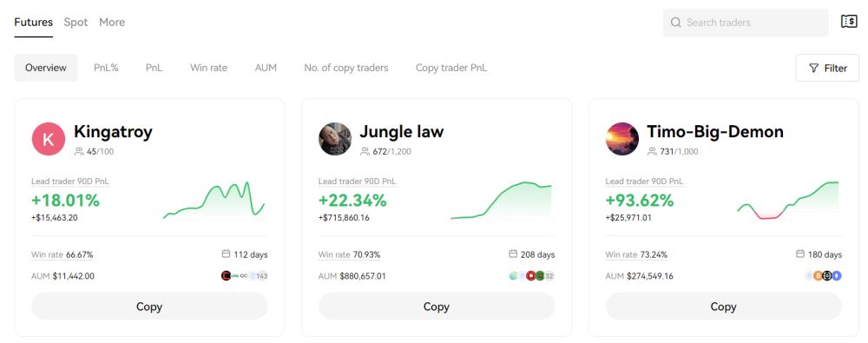
Task: Open the More menu tab
Action: tap(112, 23)
